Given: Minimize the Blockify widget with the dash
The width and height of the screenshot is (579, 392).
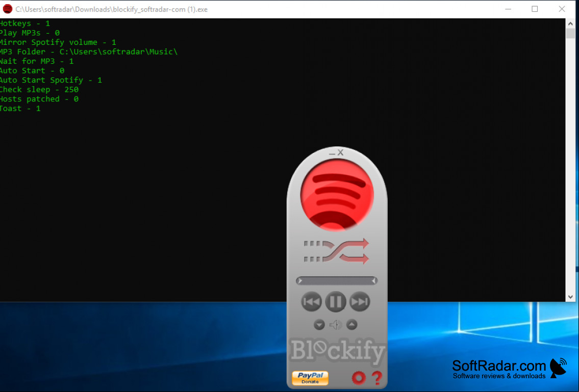Looking at the screenshot, I should tap(332, 153).
